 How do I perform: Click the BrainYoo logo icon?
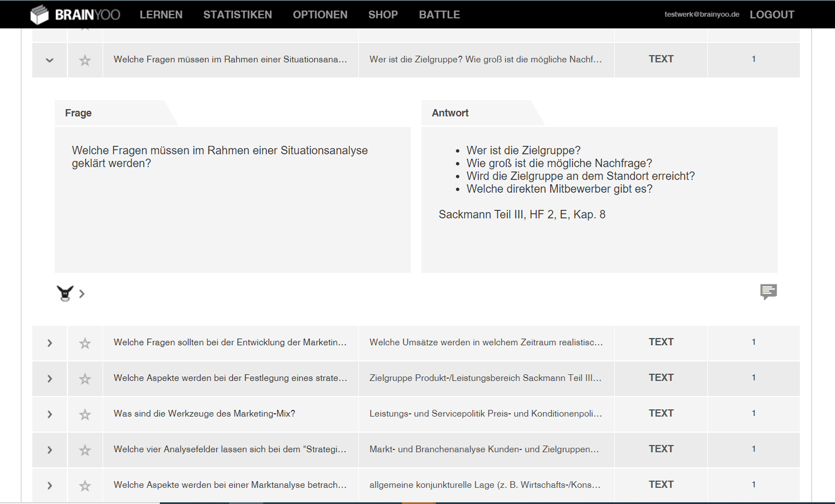40,14
